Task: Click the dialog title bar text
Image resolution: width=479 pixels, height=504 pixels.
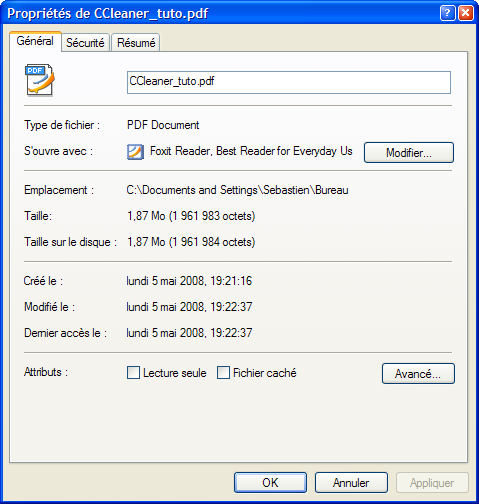Action: (x=108, y=14)
